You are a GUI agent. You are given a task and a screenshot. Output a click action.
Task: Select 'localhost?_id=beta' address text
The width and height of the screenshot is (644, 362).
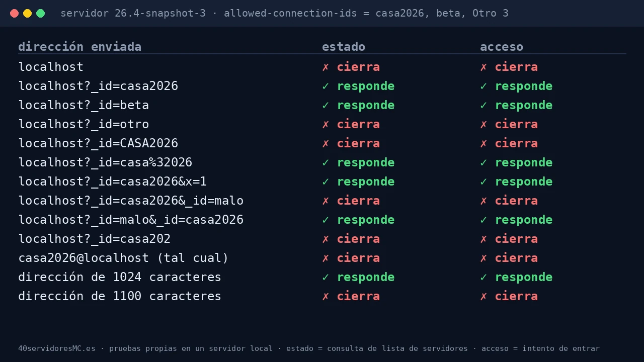[84, 105]
